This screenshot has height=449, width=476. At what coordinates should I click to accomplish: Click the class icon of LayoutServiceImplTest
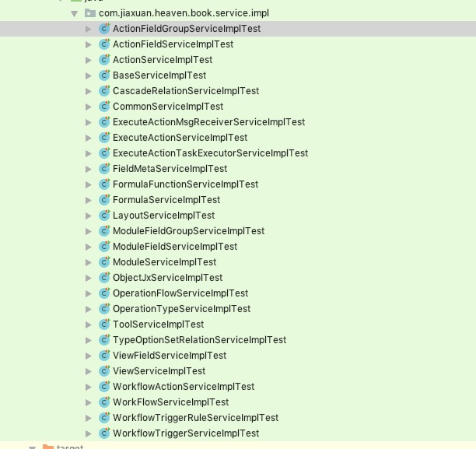(104, 216)
